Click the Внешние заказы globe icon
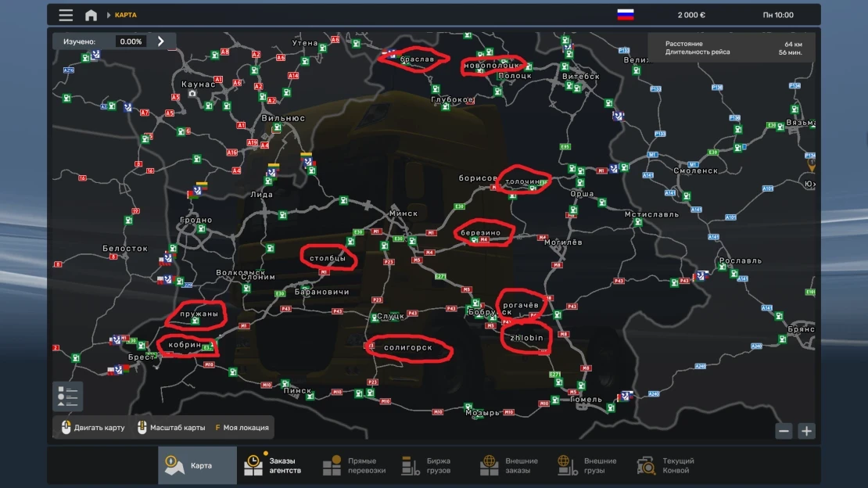868x488 pixels. point(489,463)
